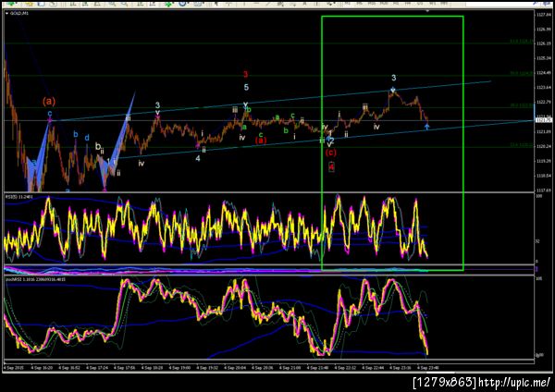Click price level 1123.64 on the scale

click(544, 88)
